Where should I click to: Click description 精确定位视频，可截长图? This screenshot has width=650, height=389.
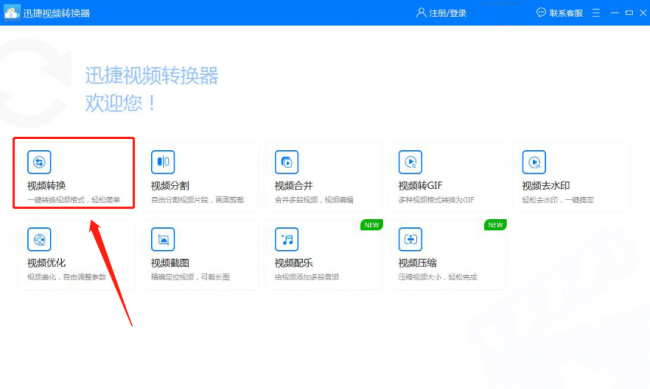point(190,277)
